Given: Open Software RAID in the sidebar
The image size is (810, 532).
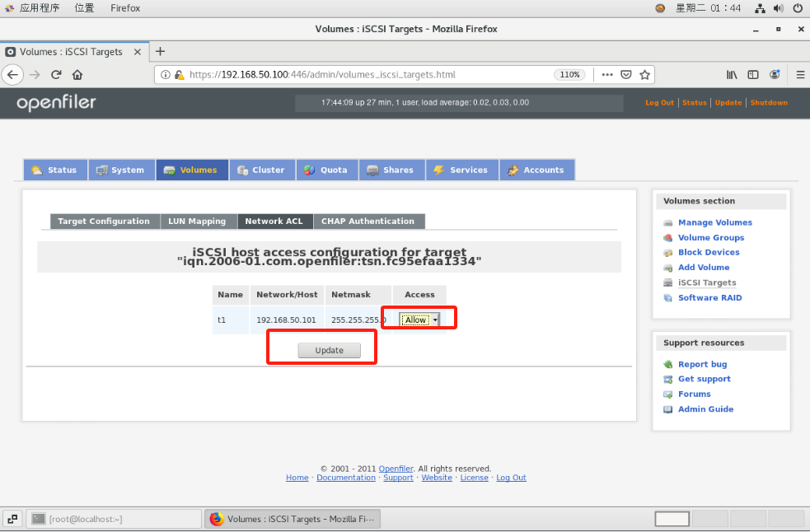Looking at the screenshot, I should tap(709, 298).
